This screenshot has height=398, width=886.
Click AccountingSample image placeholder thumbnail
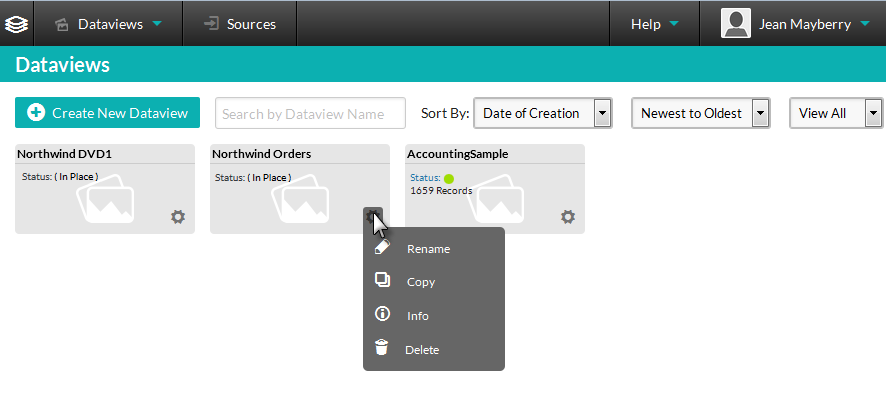click(x=495, y=198)
